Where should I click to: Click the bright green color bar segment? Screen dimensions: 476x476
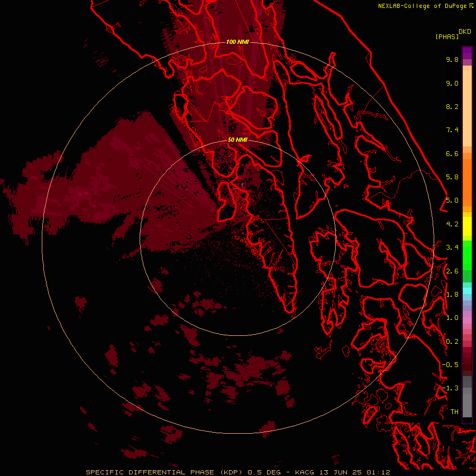(467, 255)
